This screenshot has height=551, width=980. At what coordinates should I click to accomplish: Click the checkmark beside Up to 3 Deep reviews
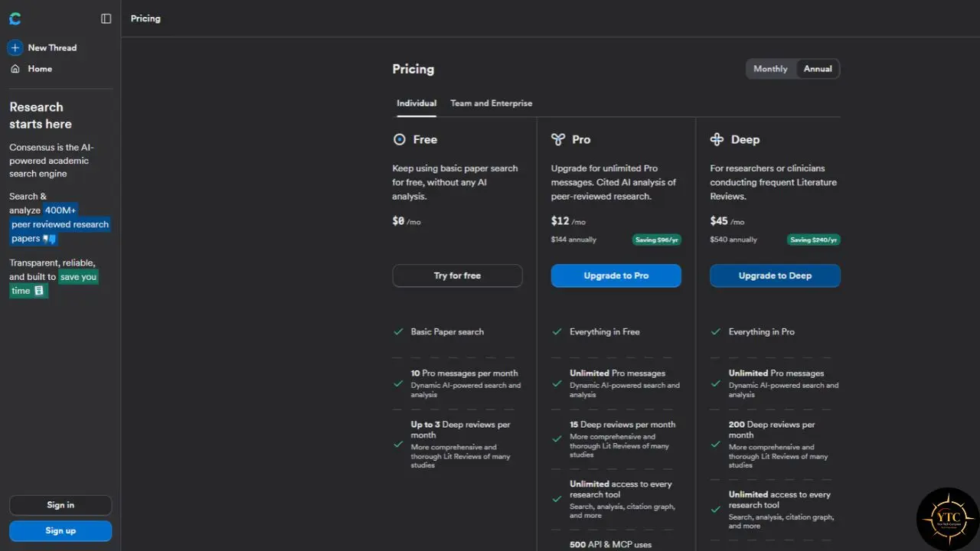(x=398, y=444)
